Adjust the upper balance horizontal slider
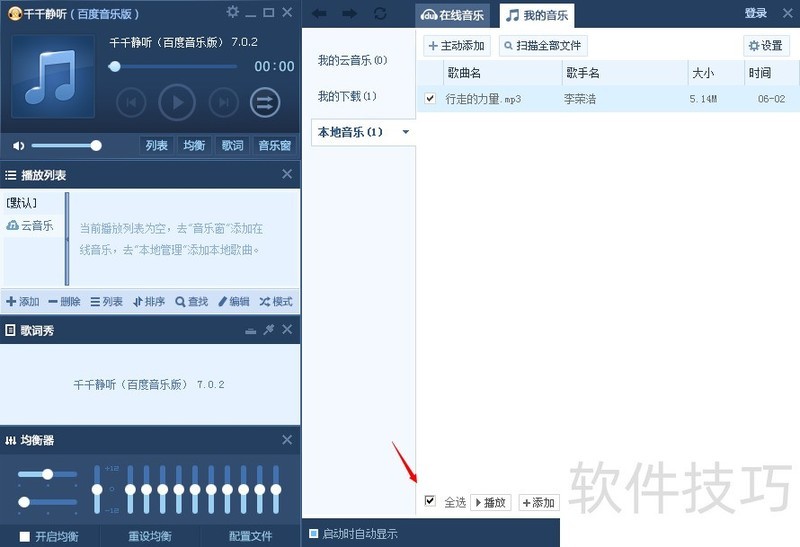This screenshot has height=547, width=800. pyautogui.click(x=47, y=474)
